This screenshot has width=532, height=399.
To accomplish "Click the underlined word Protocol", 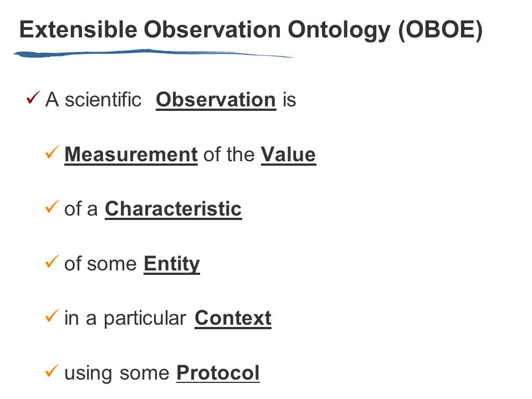I will [218, 373].
